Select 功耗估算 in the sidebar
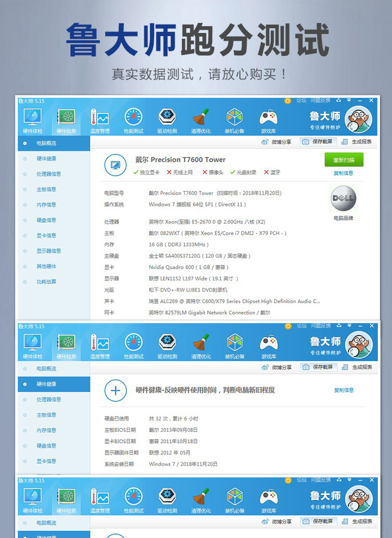This screenshot has height=538, width=392. (x=54, y=282)
